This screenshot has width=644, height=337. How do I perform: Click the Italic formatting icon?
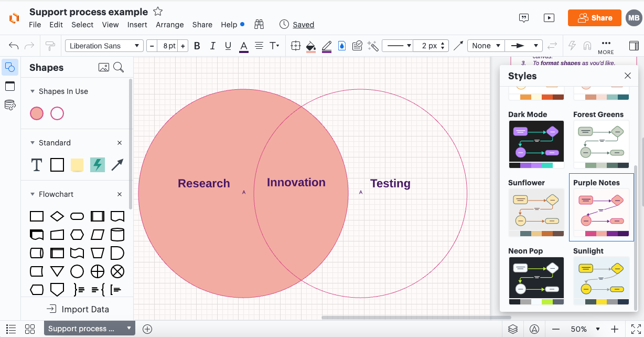(x=212, y=46)
